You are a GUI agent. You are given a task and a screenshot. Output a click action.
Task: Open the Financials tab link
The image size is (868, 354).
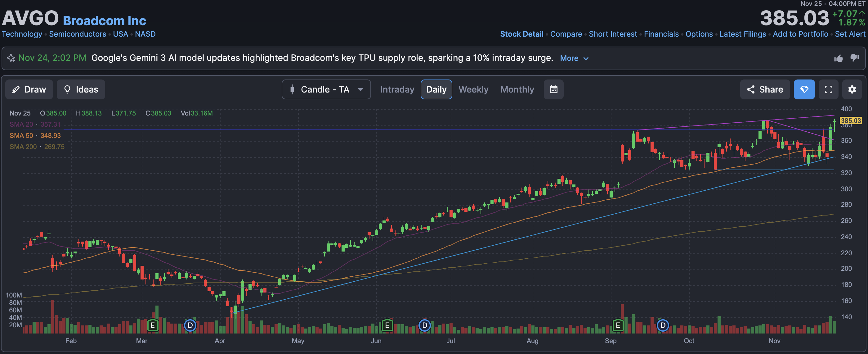[661, 34]
